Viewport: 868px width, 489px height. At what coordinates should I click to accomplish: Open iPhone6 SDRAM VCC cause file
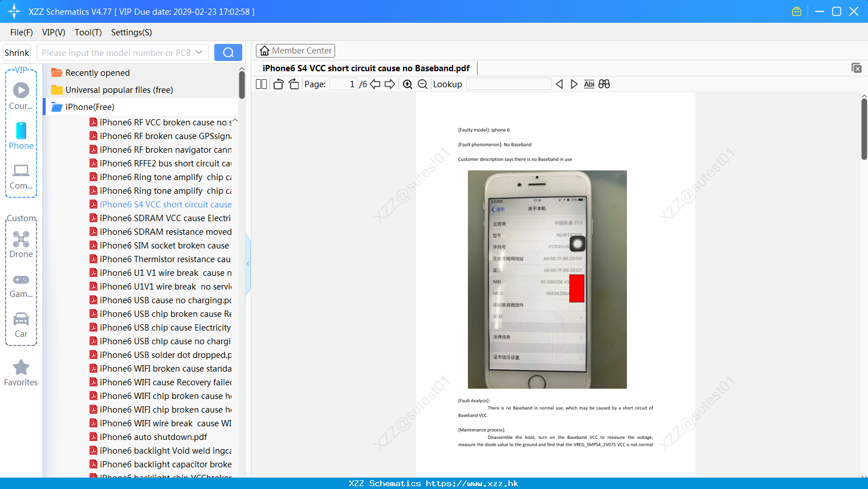coord(161,218)
